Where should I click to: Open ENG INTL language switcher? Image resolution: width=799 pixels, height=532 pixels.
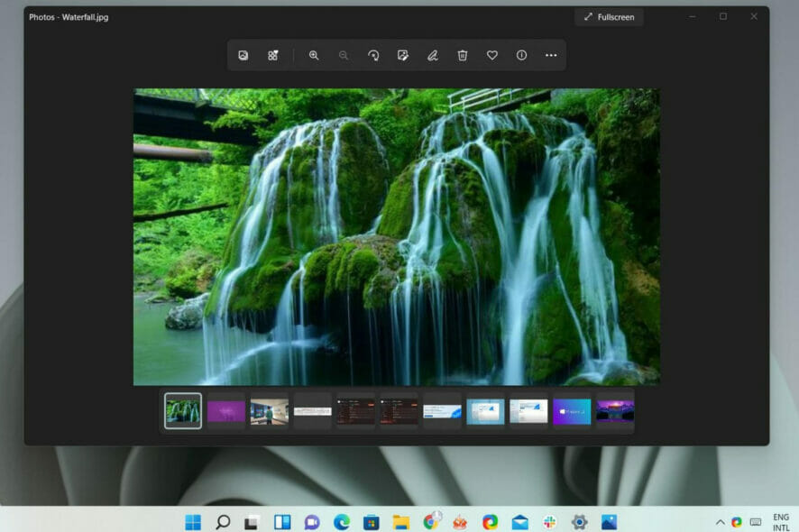(781, 522)
